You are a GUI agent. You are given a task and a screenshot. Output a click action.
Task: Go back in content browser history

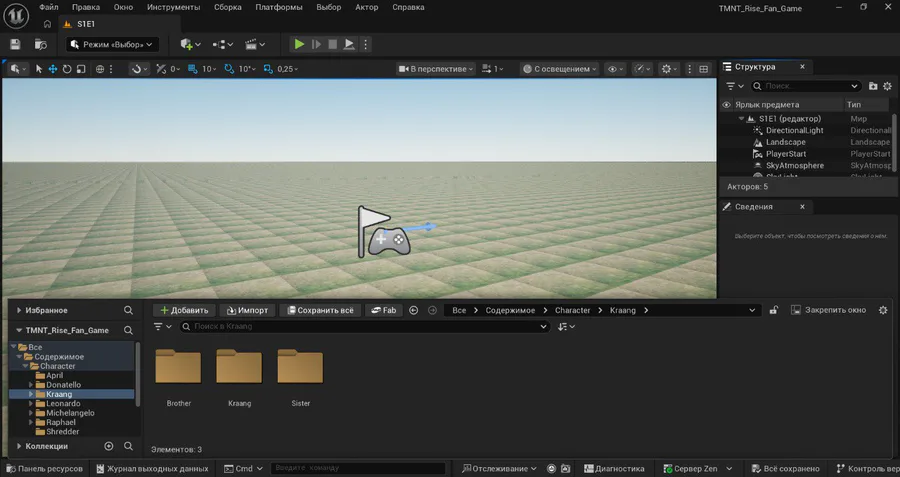(x=413, y=310)
